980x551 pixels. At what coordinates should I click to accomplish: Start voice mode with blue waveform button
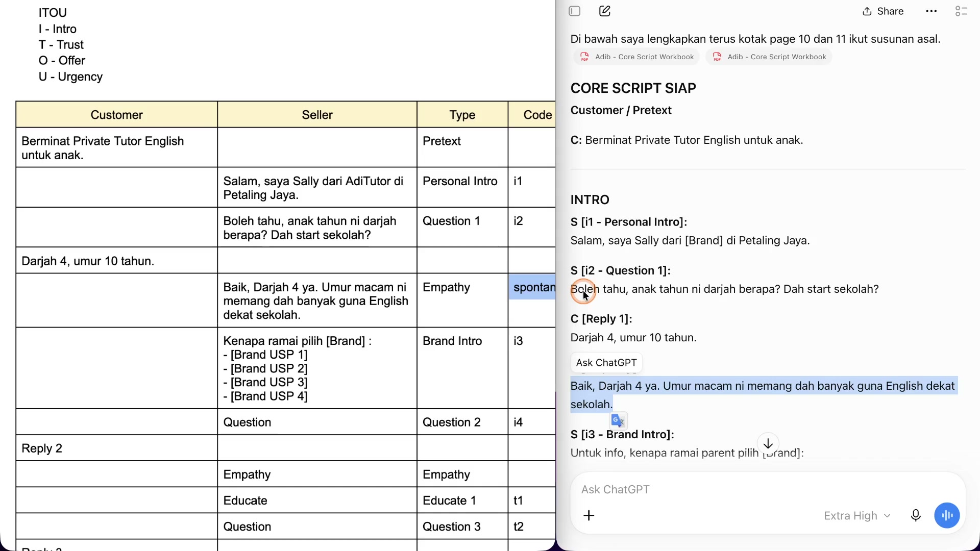click(x=947, y=516)
